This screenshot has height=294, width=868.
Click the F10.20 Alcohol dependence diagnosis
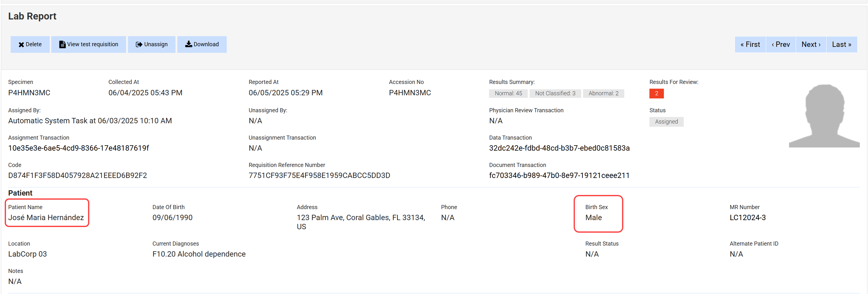point(199,254)
